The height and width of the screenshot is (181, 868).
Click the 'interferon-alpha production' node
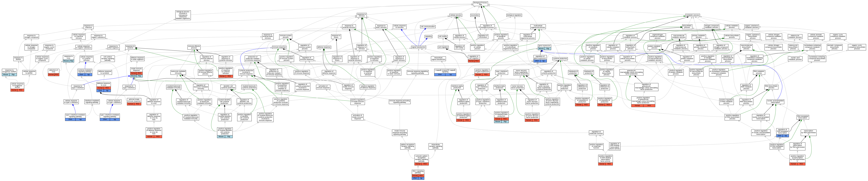coord(457,87)
